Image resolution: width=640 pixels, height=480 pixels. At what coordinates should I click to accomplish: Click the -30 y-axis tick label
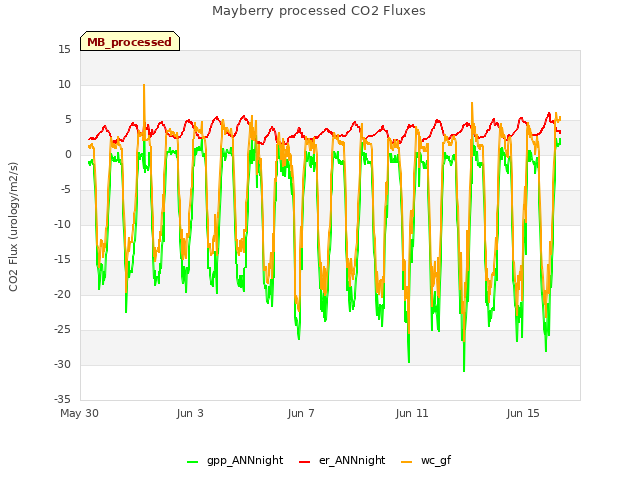62,364
